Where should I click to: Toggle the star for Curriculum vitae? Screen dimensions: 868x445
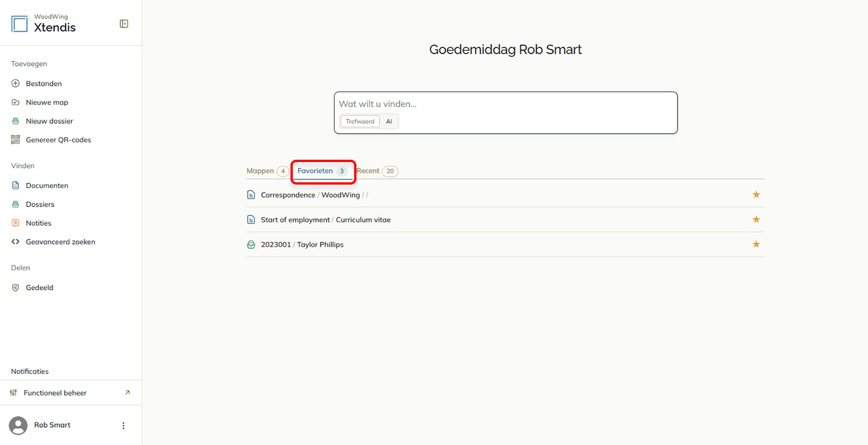click(x=756, y=219)
